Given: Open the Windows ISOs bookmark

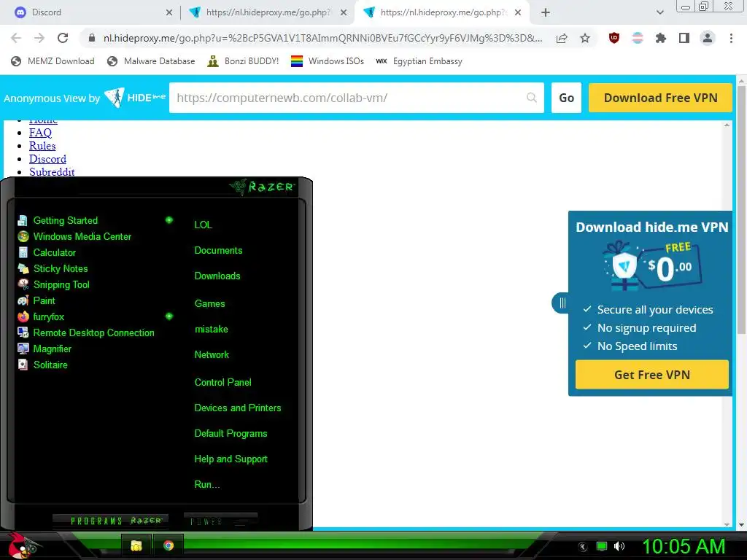Looking at the screenshot, I should click(328, 61).
